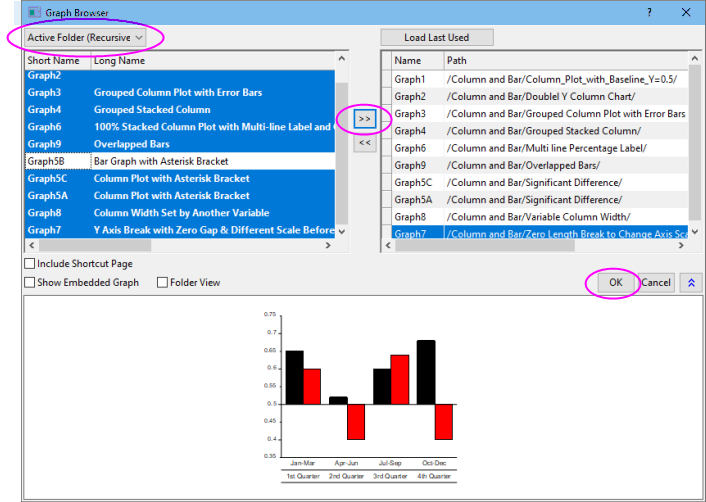This screenshot has height=502, width=706.
Task: Click the Cancel button
Action: pos(656,282)
